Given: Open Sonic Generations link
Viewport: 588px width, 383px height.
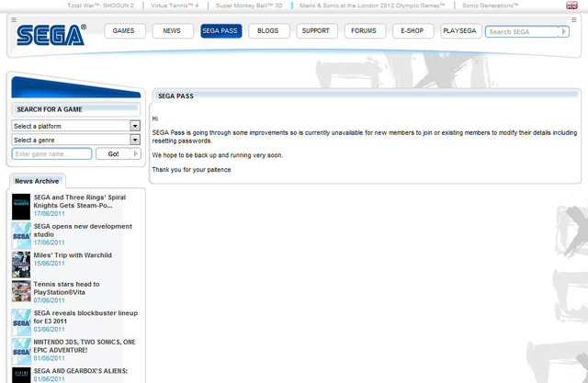Looking at the screenshot, I should click(490, 6).
